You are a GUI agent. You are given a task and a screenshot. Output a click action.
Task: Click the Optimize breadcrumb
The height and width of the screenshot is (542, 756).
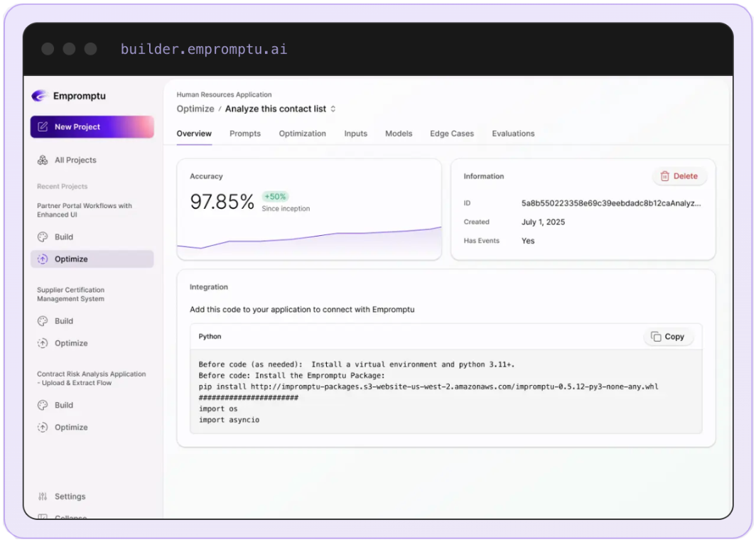coord(195,109)
